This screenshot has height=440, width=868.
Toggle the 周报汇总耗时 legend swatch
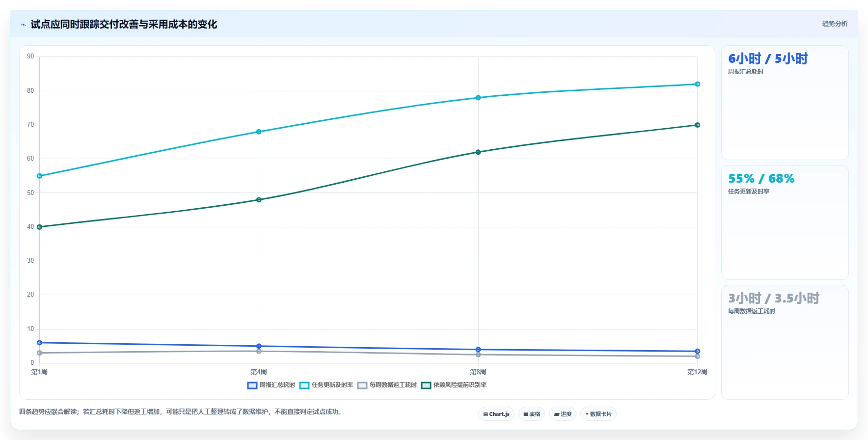(x=252, y=385)
